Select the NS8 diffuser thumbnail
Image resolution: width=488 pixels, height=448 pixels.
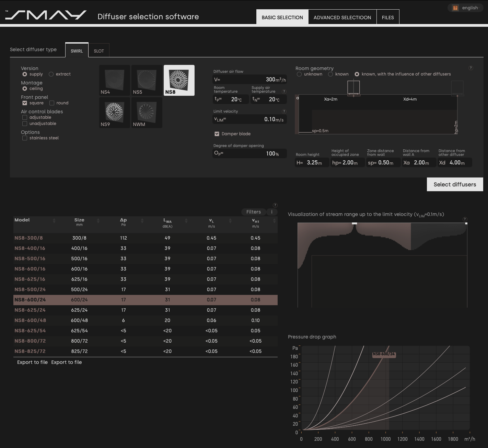coord(179,80)
